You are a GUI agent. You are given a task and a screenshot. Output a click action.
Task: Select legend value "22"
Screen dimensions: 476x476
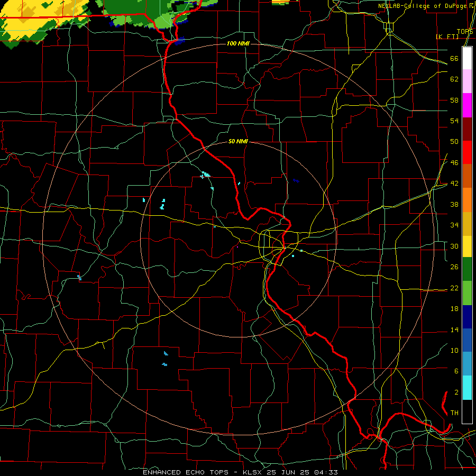[x=454, y=288]
